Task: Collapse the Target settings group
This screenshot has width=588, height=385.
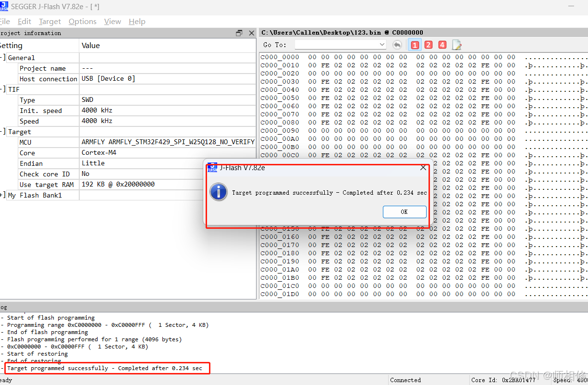Action: (x=2, y=132)
